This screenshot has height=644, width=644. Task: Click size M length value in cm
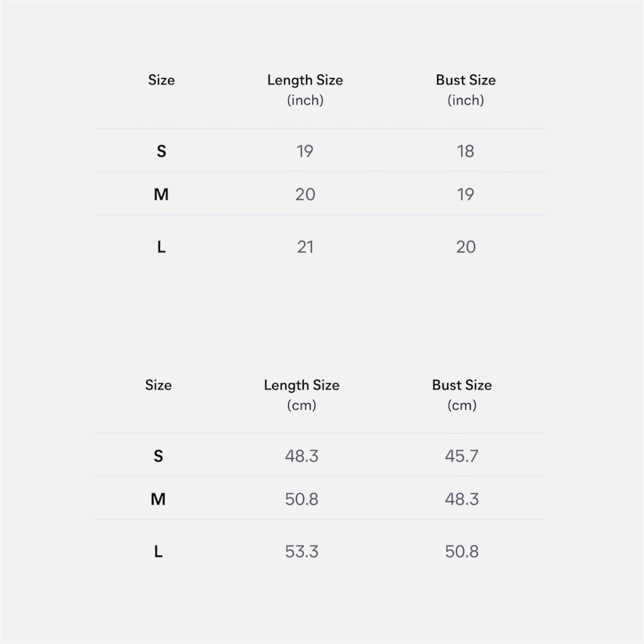tap(302, 499)
